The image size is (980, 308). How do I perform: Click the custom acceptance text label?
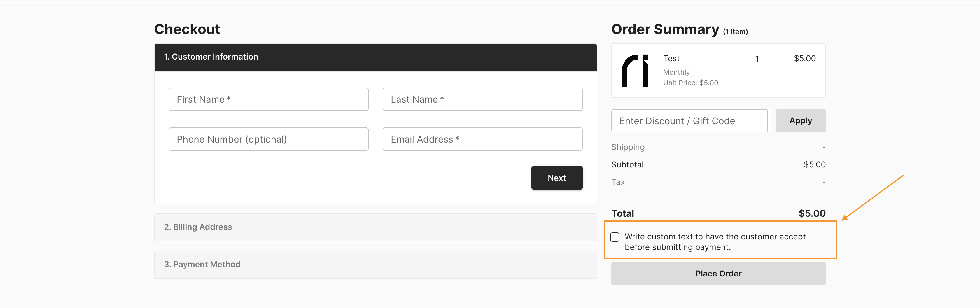(715, 242)
